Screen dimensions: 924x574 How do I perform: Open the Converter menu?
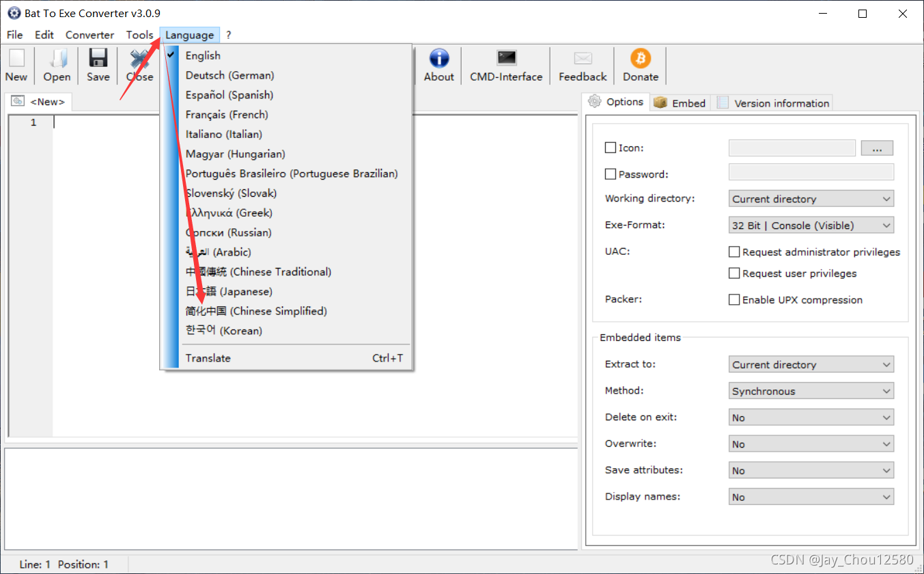[x=89, y=35]
